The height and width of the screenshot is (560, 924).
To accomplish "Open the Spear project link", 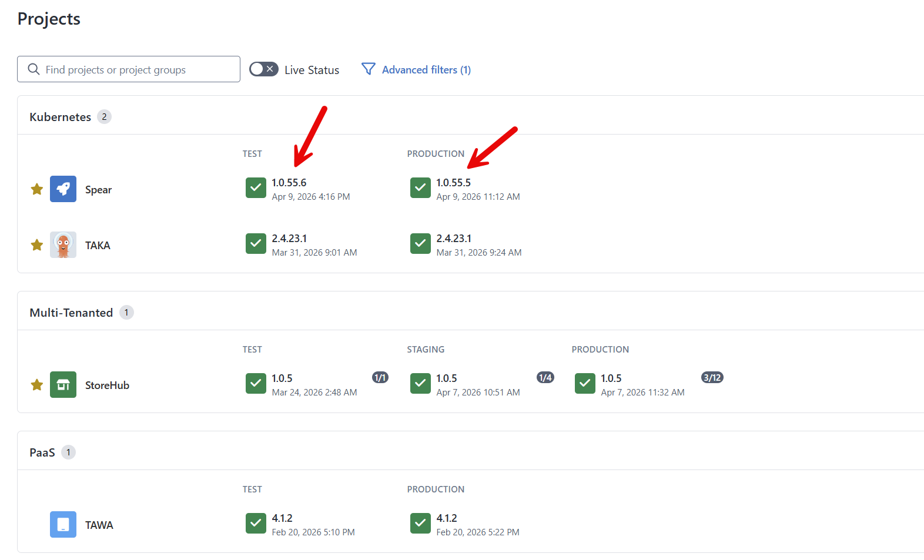I will point(98,190).
